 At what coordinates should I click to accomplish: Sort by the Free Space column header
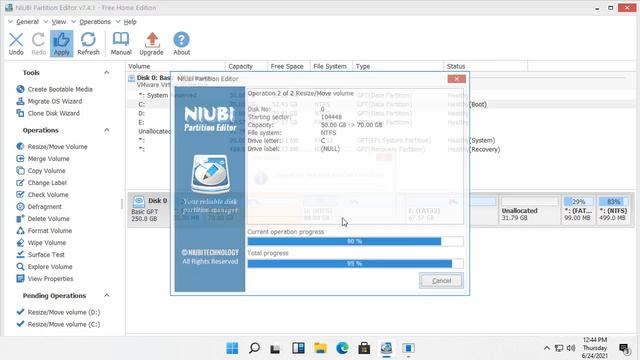click(x=289, y=66)
